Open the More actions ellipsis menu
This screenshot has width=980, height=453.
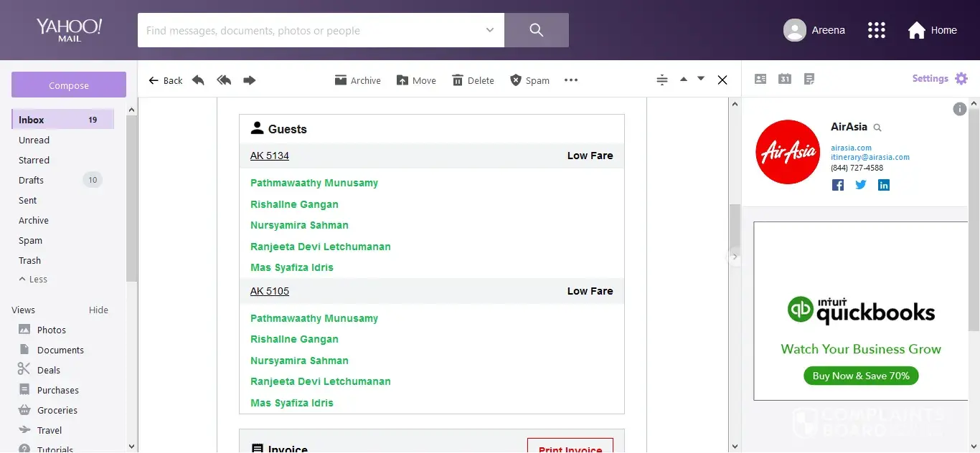point(571,80)
